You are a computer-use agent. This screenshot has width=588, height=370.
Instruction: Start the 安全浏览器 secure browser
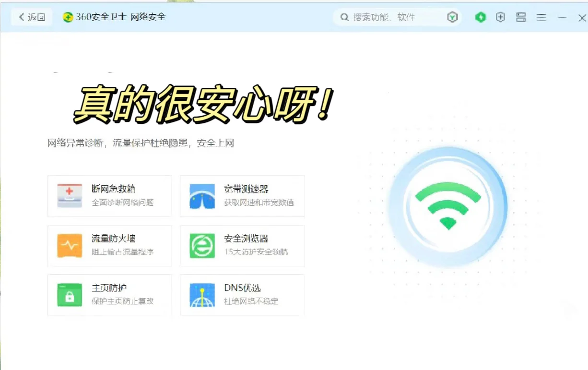[242, 245]
